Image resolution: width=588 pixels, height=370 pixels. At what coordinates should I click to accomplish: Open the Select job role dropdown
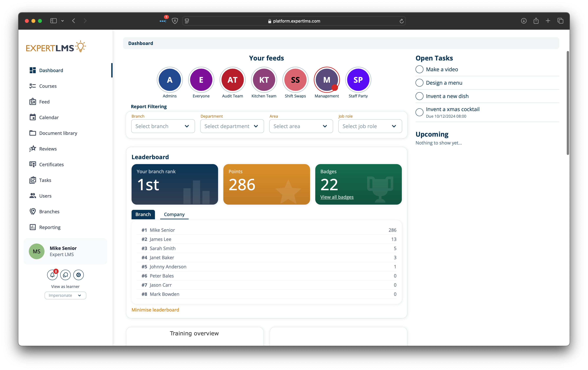click(x=370, y=126)
